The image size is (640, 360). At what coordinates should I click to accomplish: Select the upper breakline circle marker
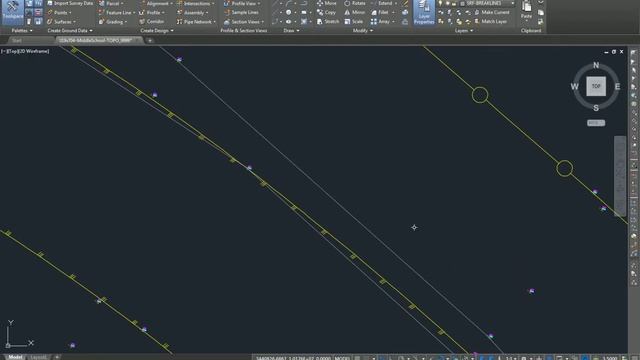[480, 95]
